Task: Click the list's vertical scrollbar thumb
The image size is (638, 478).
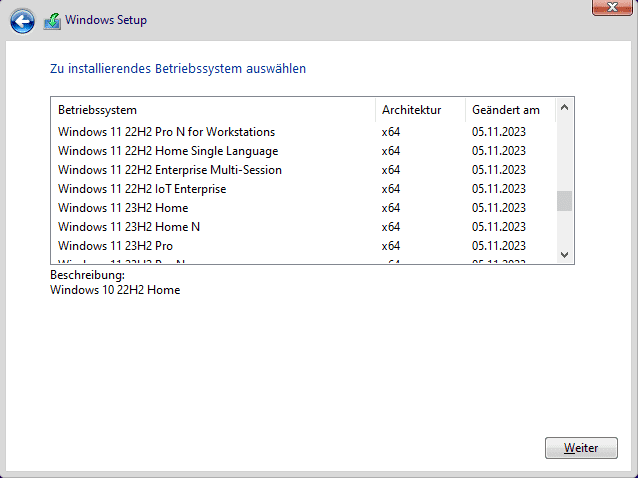Action: click(x=564, y=201)
